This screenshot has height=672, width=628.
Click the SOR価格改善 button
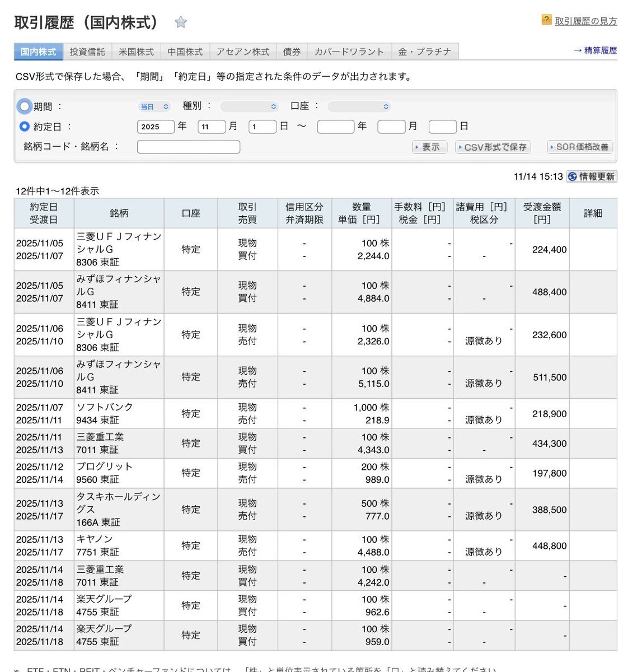tap(579, 147)
